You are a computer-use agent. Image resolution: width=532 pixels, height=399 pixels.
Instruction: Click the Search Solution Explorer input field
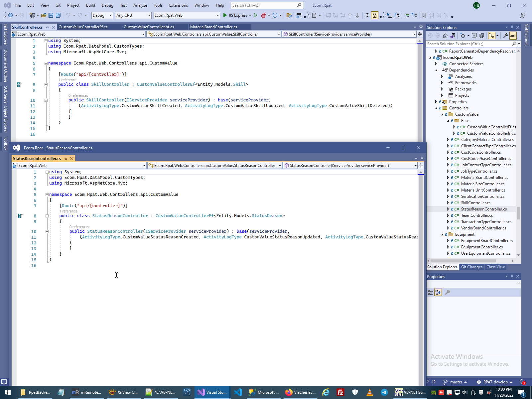(469, 44)
